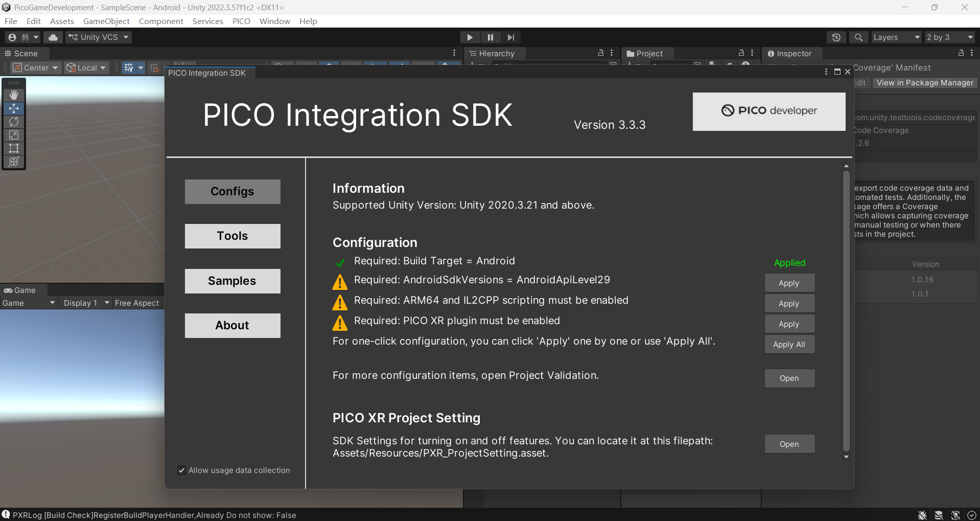Image resolution: width=980 pixels, height=521 pixels.
Task: Open the Unity cloud services icon
Action: coord(53,37)
